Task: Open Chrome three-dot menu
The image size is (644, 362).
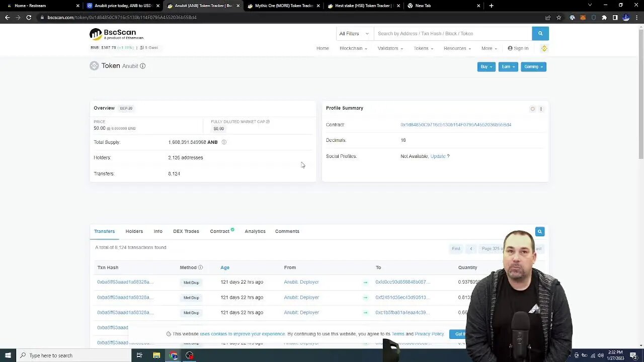Action: click(x=636, y=18)
